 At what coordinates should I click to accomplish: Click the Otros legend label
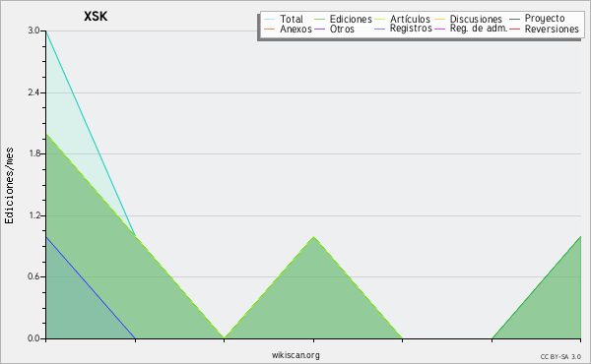[x=342, y=29]
